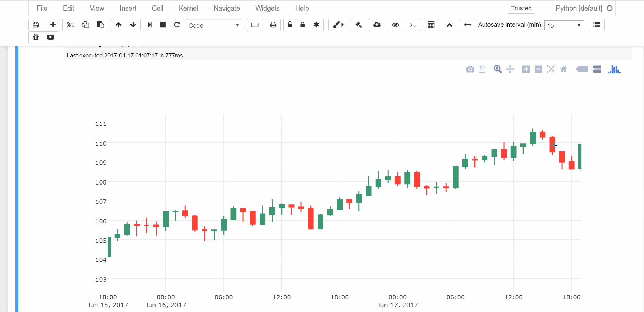Click the open padlock unlock icon
Screen dimensions: 644x312
pyautogui.click(x=290, y=25)
